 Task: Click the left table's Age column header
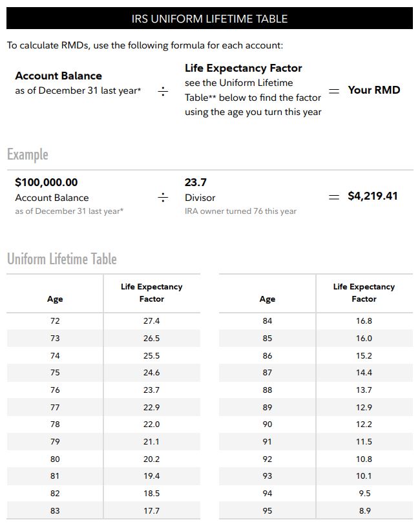[55, 299]
